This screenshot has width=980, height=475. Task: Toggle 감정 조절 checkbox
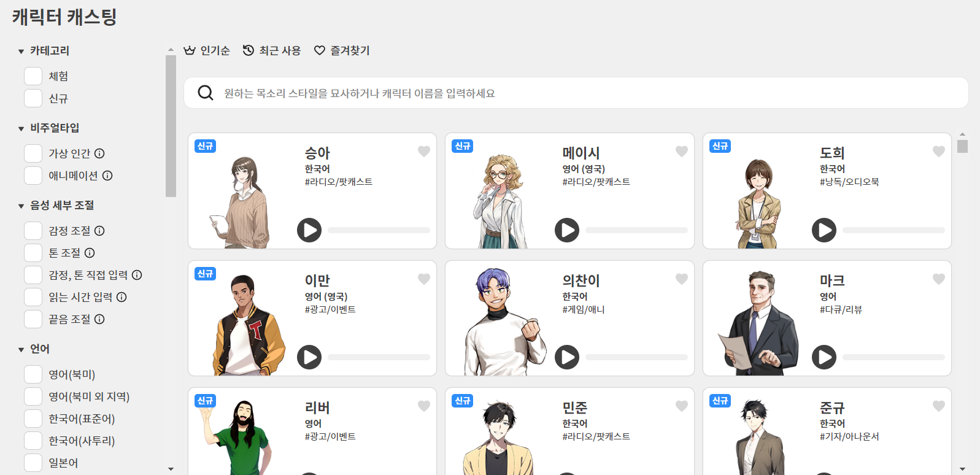(x=33, y=231)
